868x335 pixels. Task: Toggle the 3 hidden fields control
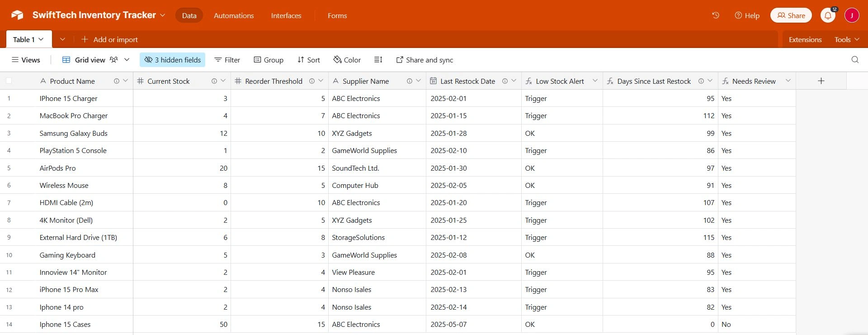tap(172, 60)
